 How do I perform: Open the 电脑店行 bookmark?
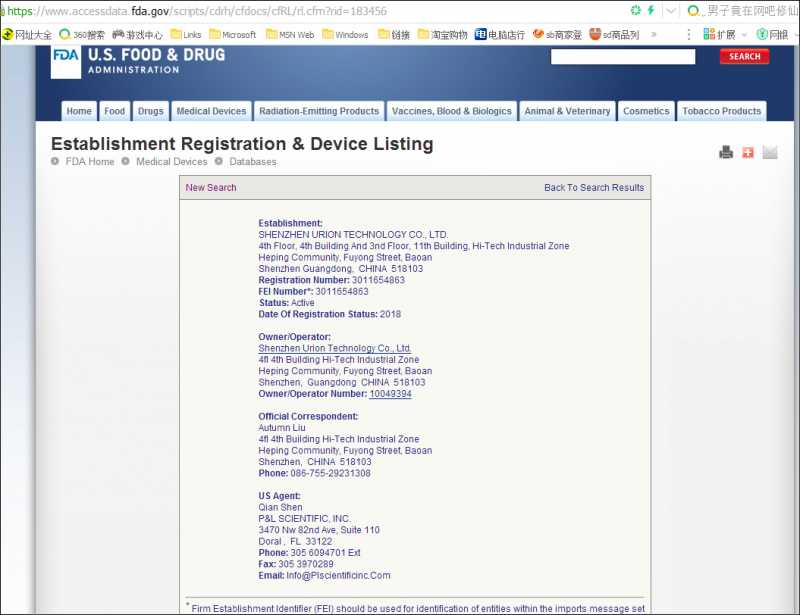pyautogui.click(x=500, y=35)
